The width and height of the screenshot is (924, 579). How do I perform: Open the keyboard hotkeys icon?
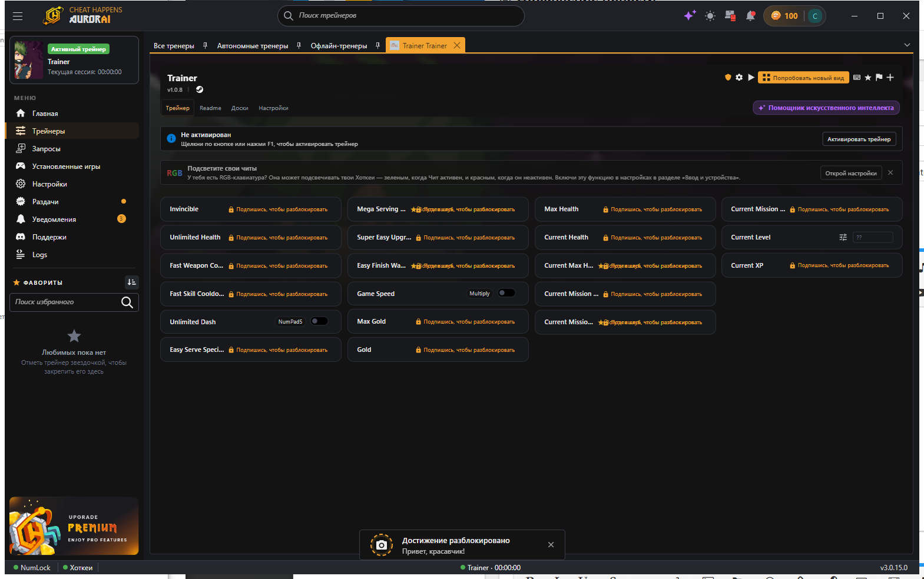(857, 77)
